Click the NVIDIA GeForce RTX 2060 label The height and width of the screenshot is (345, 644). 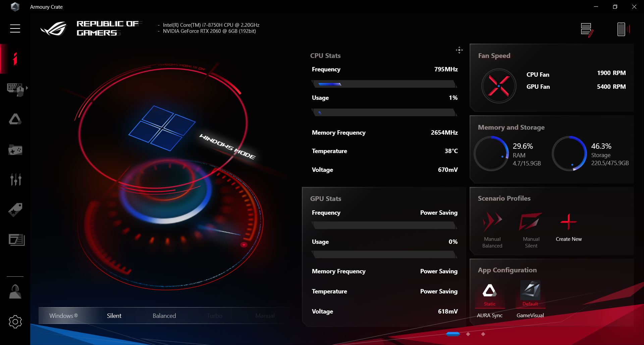(x=209, y=31)
